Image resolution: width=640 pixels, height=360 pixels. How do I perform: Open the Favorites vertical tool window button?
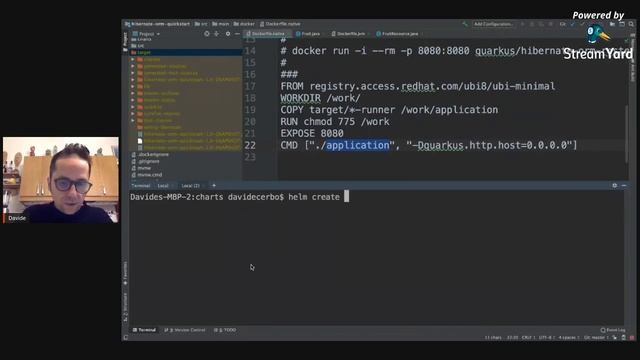click(125, 273)
